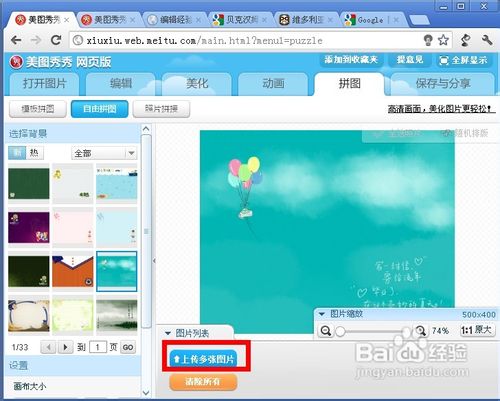Select pale yellow-green floral background thumbnail

(73, 315)
